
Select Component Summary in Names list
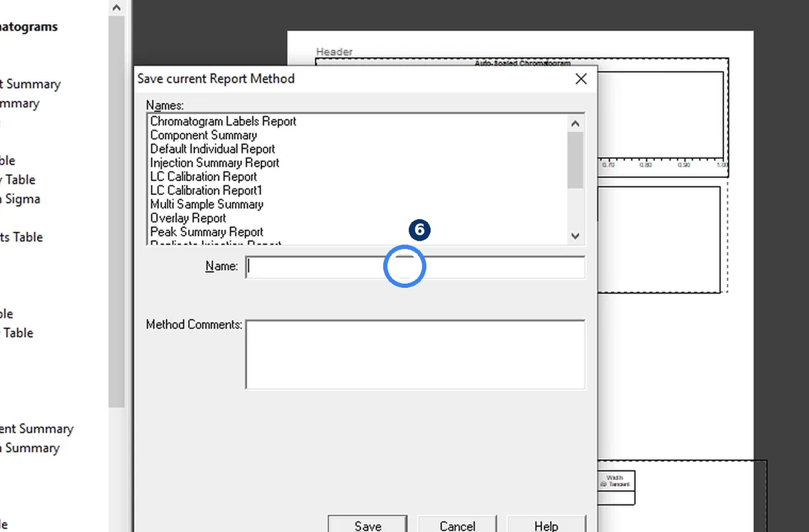click(203, 135)
